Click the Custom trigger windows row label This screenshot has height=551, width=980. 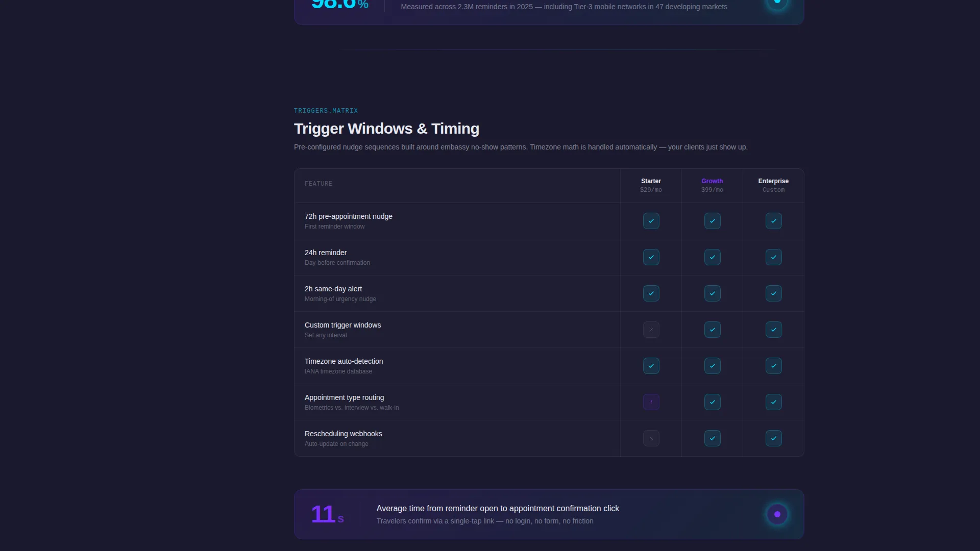point(342,325)
